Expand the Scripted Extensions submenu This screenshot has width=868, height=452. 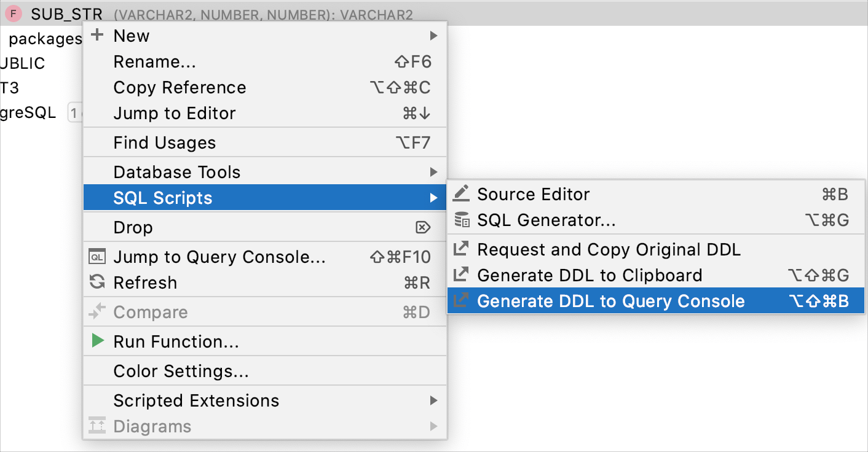pos(434,400)
